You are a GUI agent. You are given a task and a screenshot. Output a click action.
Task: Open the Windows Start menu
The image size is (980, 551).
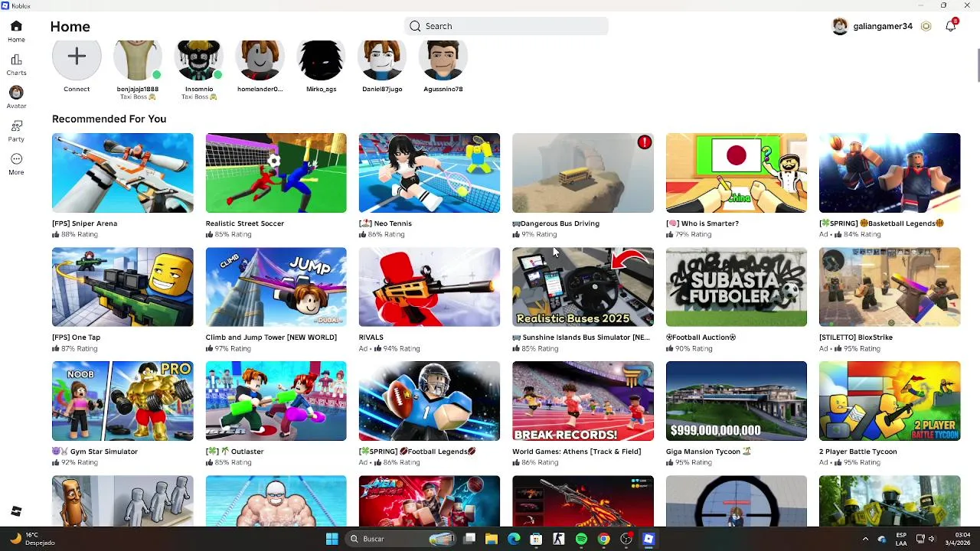coord(332,539)
